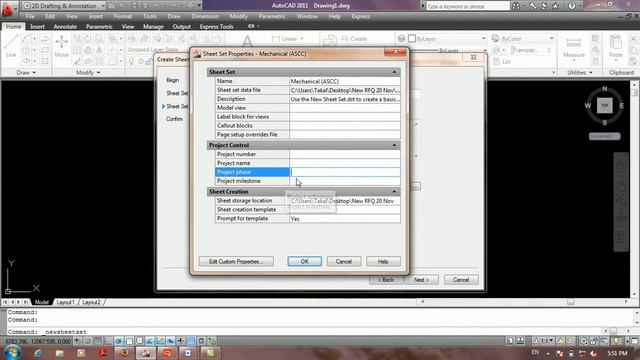Click Cancel in Sheet Set Properties dialog
640x360 pixels.
click(x=344, y=262)
